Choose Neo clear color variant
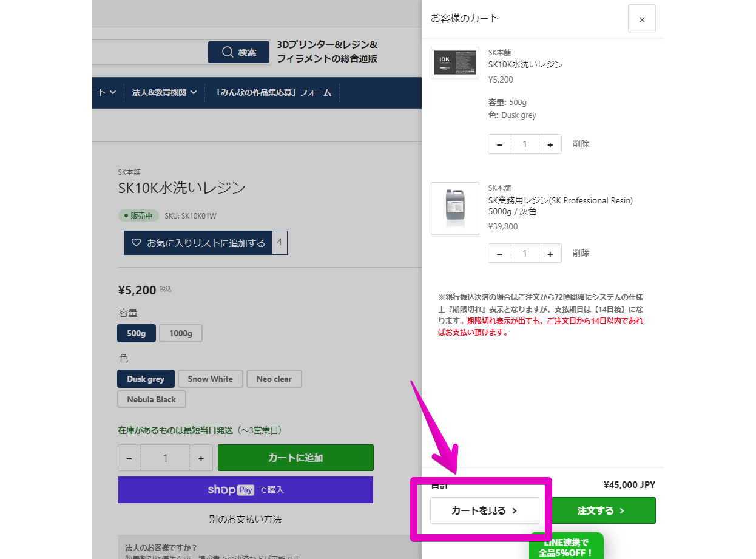Viewport: 756px width, 559px height. tap(274, 379)
